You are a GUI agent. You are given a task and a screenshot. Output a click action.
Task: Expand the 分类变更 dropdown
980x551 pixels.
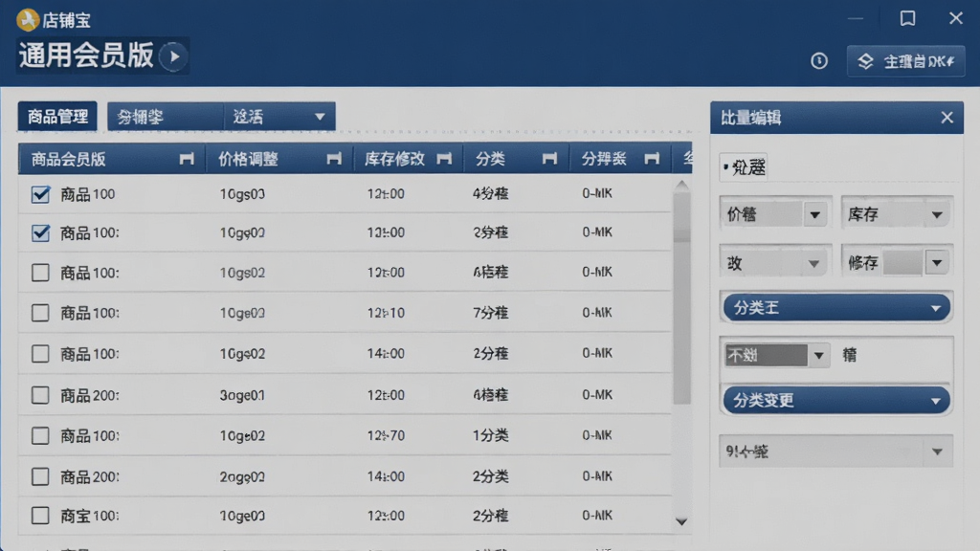[836, 401]
